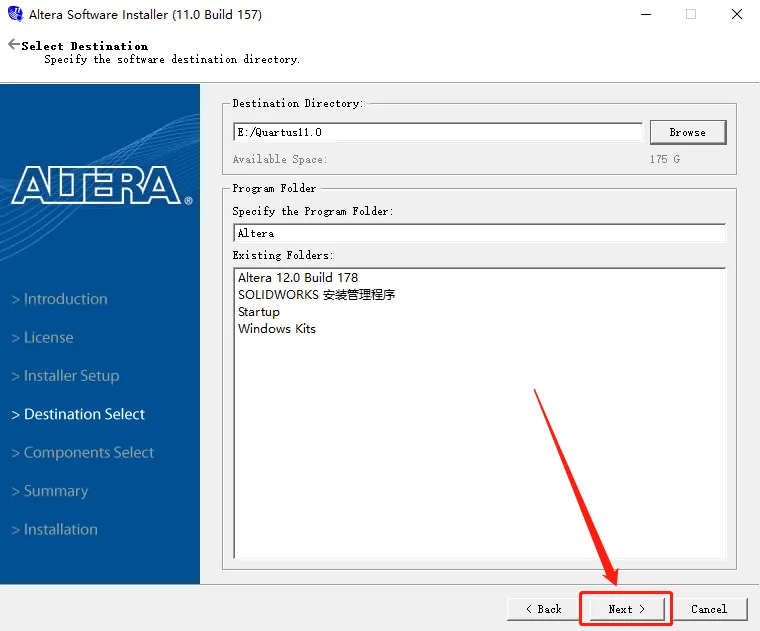The image size is (760, 631).
Task: Minimize the installer window
Action: pos(646,15)
